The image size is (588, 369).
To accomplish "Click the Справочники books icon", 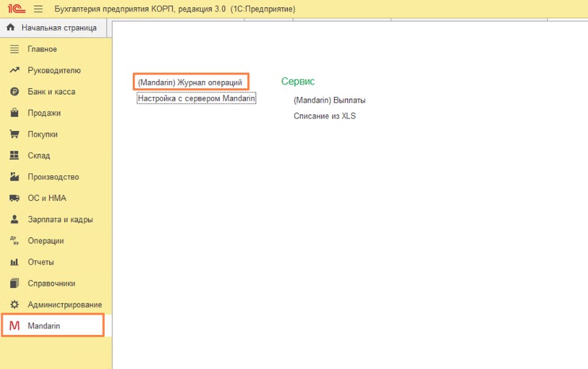I will pyautogui.click(x=14, y=283).
